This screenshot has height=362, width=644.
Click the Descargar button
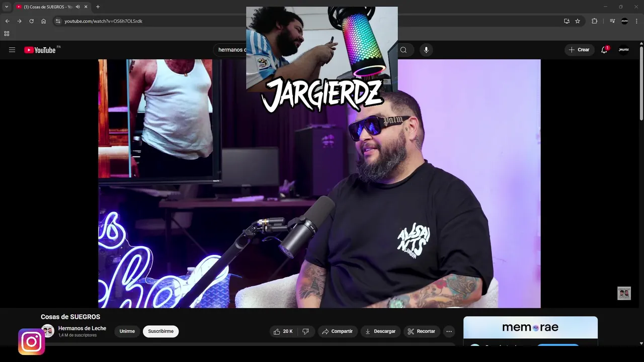pos(380,331)
